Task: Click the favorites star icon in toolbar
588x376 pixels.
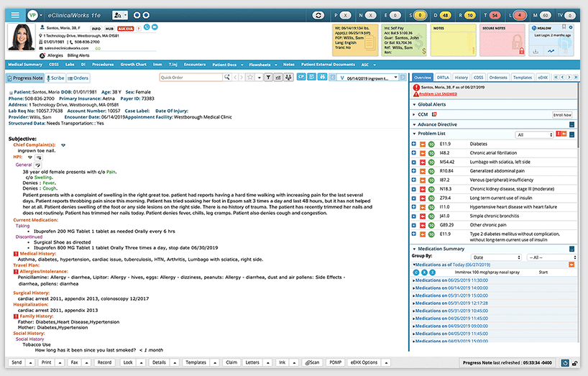Action: 250,78
